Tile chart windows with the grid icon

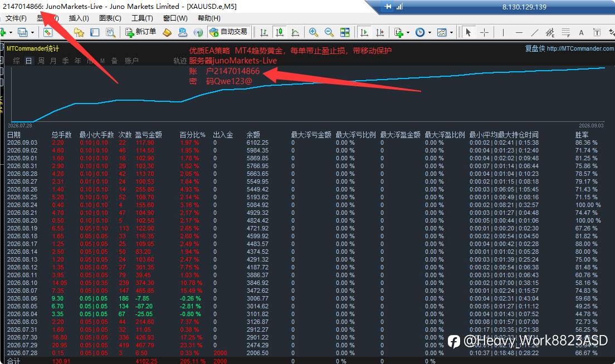345,32
